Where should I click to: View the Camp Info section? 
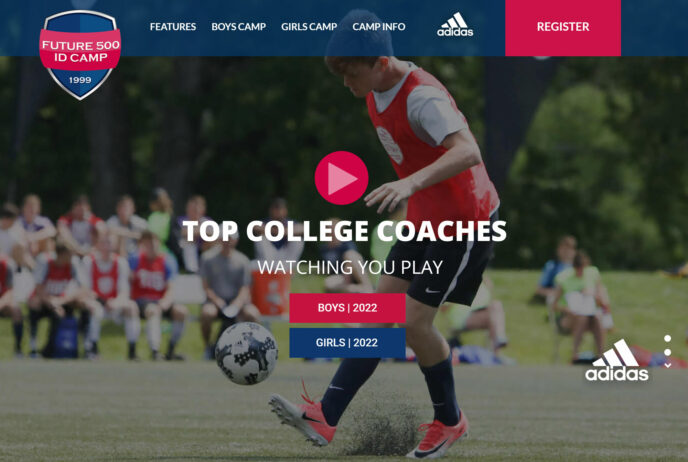379,27
